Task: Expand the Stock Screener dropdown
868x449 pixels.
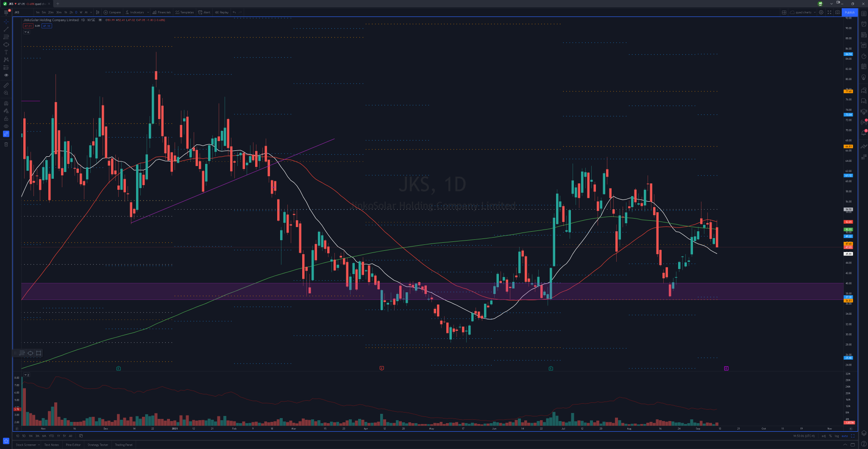Action: tap(39, 445)
